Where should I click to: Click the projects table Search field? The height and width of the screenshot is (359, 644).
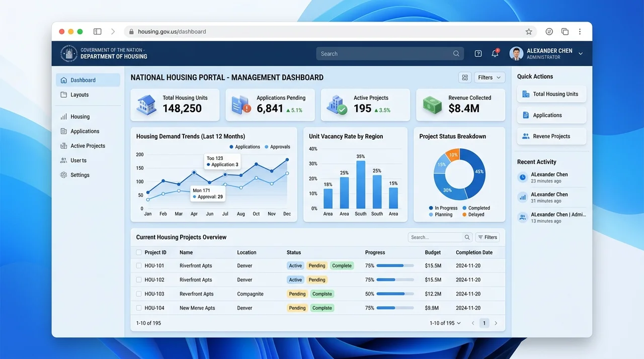(435, 237)
